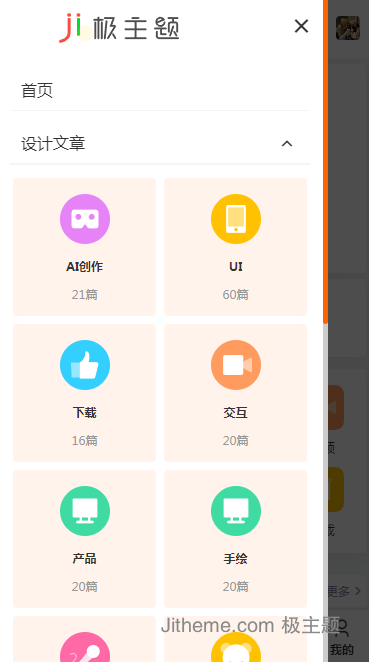Tap the 我的 bottom tab
The height and width of the screenshot is (662, 369).
pos(342,638)
